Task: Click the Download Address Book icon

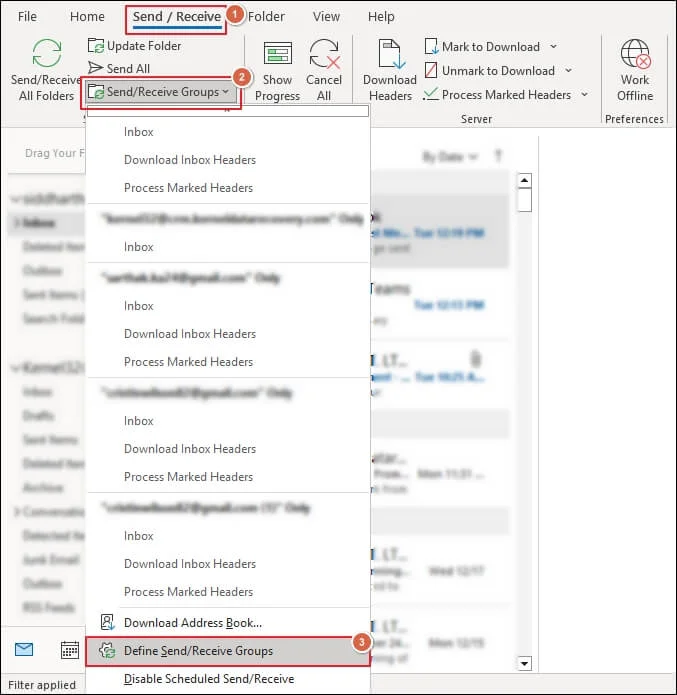Action: tap(107, 622)
